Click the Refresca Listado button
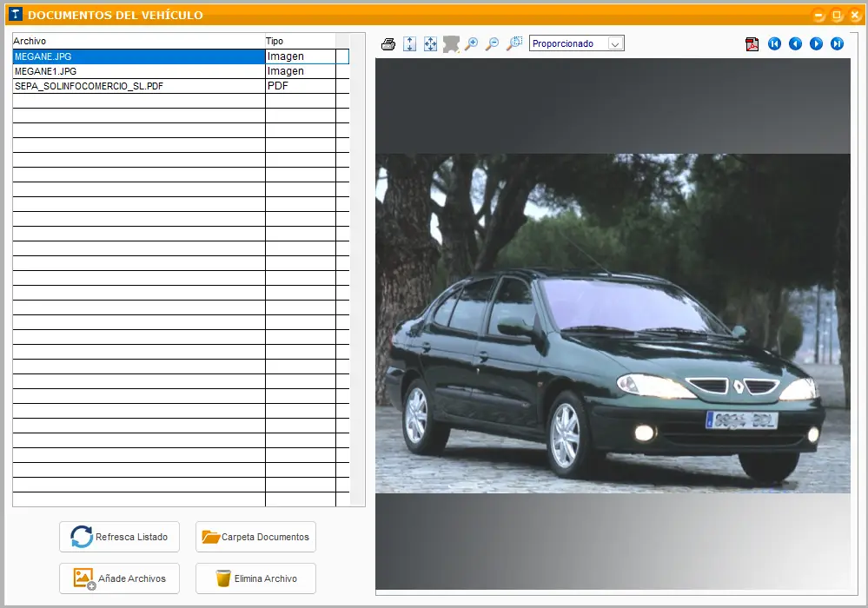 click(120, 537)
